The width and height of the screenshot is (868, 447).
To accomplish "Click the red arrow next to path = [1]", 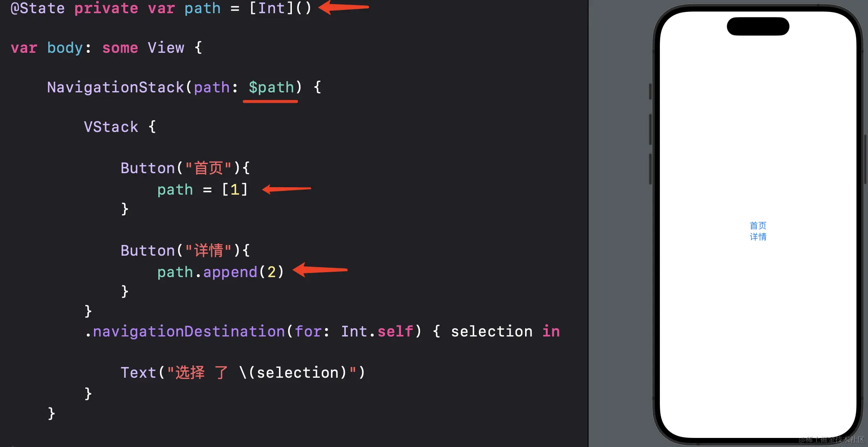I will [286, 189].
